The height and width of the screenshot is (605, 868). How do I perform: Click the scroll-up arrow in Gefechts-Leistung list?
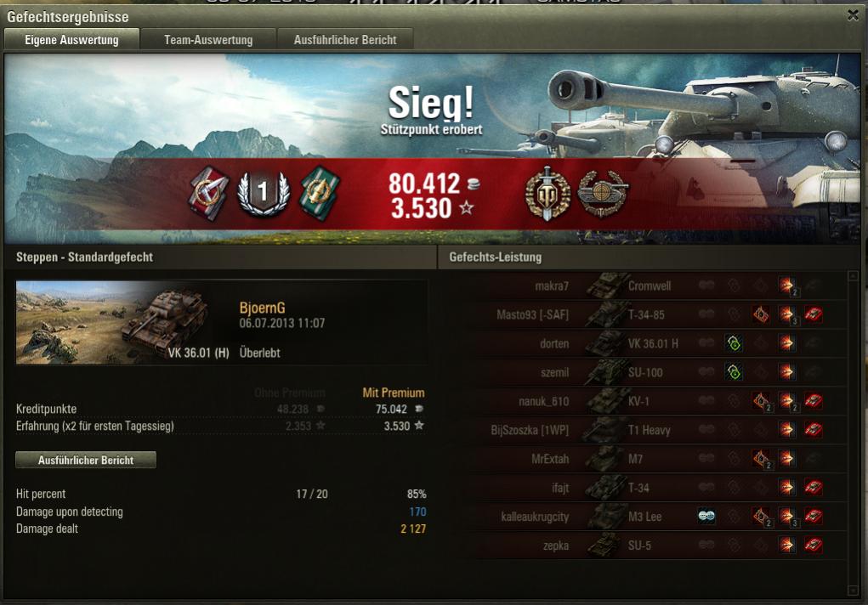coord(853,275)
